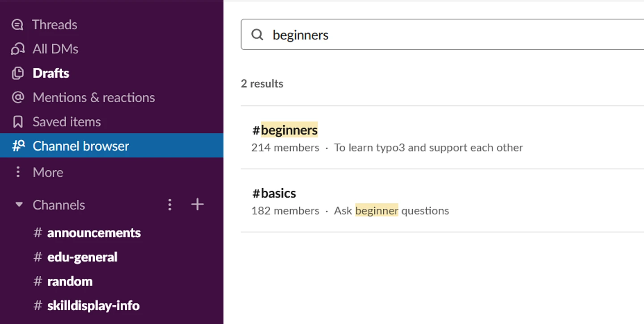Select the edu-general channel
The height and width of the screenshot is (324, 644).
[x=82, y=257]
